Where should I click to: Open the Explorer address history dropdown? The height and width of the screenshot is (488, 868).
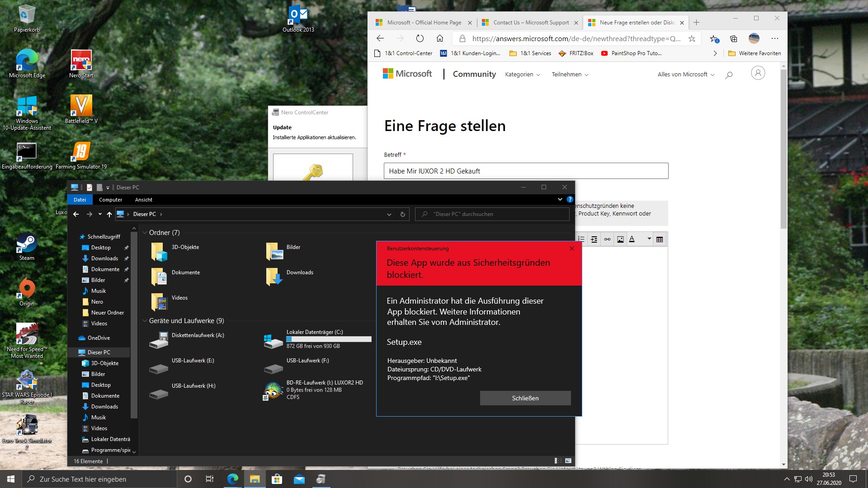(389, 214)
